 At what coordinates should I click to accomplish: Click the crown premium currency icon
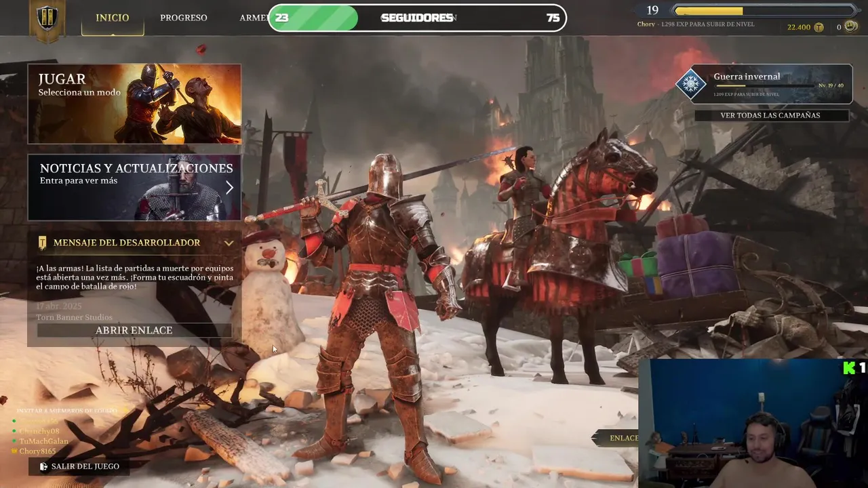(x=851, y=27)
